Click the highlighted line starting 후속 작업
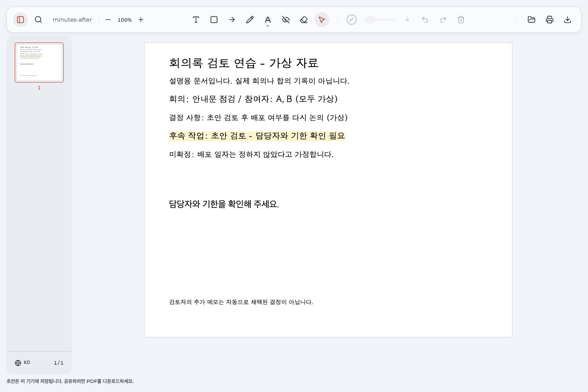 257,136
